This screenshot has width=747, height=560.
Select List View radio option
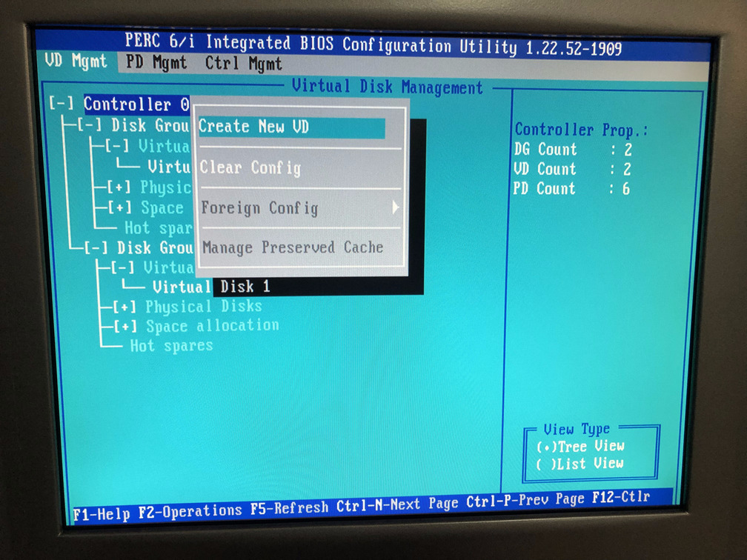pos(580,464)
